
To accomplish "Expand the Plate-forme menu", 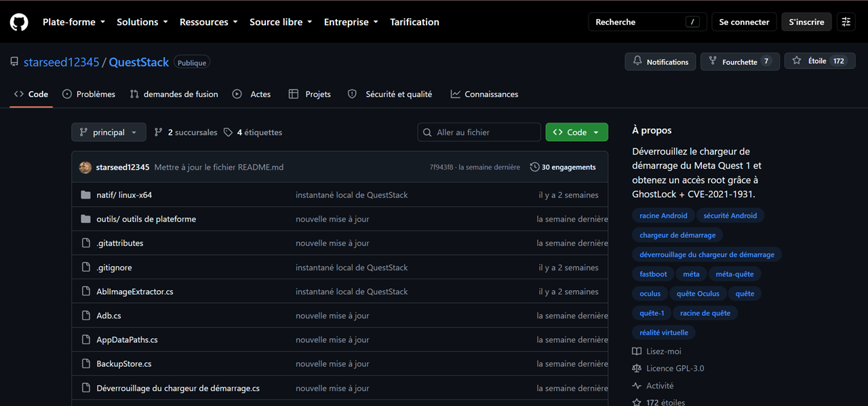I will [74, 22].
